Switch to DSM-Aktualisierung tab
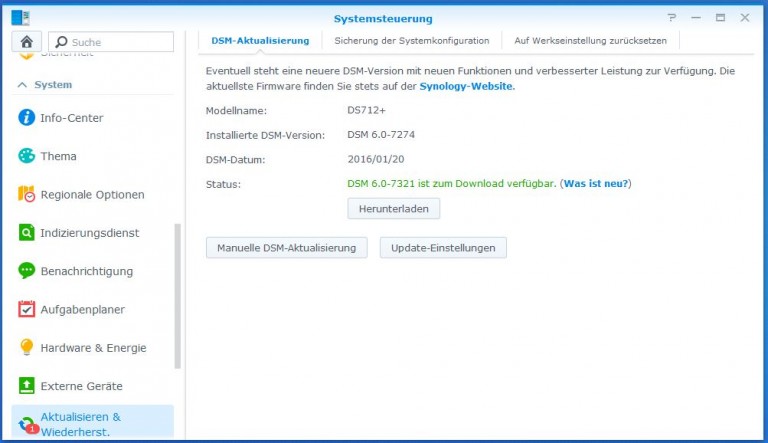The width and height of the screenshot is (768, 443). pos(260,41)
